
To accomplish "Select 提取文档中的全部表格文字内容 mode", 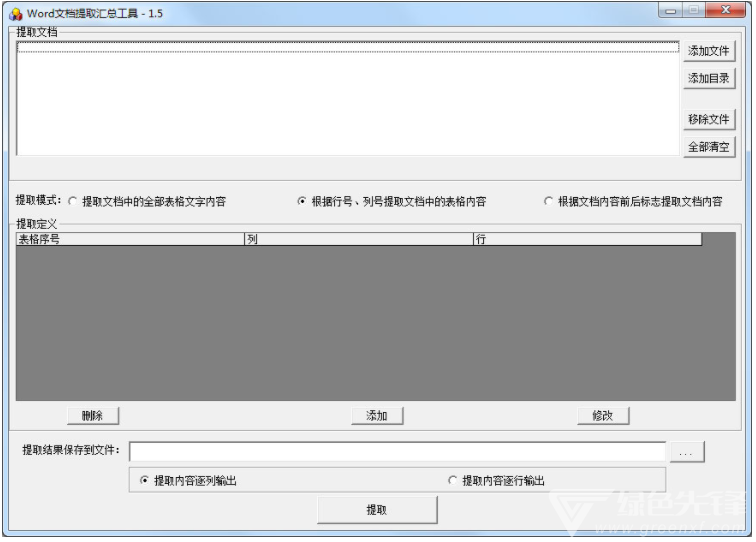I will [148, 202].
